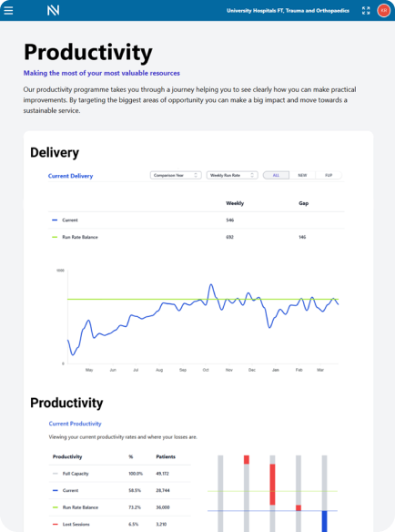The width and height of the screenshot is (395, 532).
Task: Click the Current Productivity tab heading
Action: pos(75,424)
